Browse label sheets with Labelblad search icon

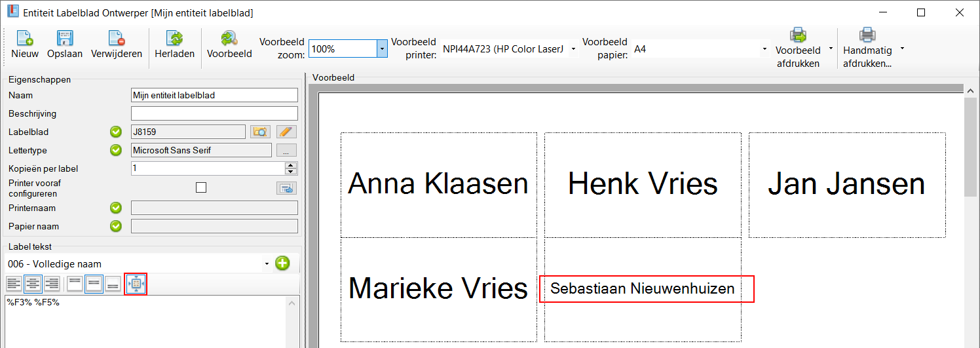[x=260, y=132]
